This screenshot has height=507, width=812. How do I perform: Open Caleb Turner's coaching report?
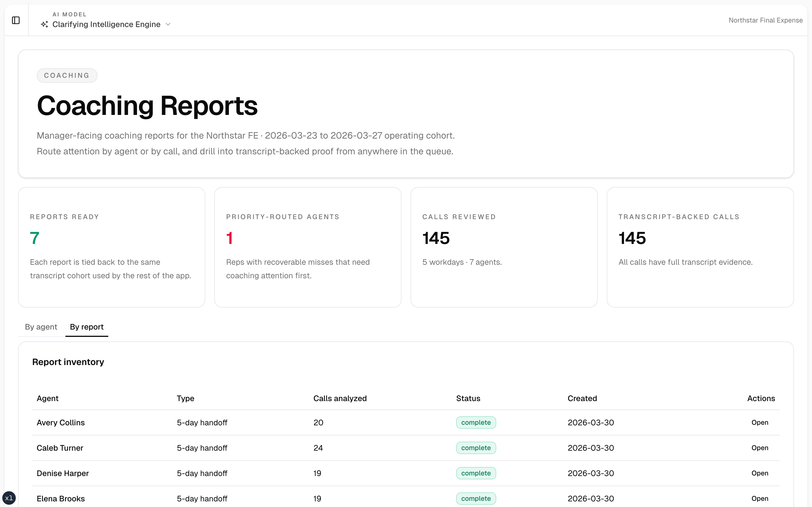pyautogui.click(x=760, y=448)
